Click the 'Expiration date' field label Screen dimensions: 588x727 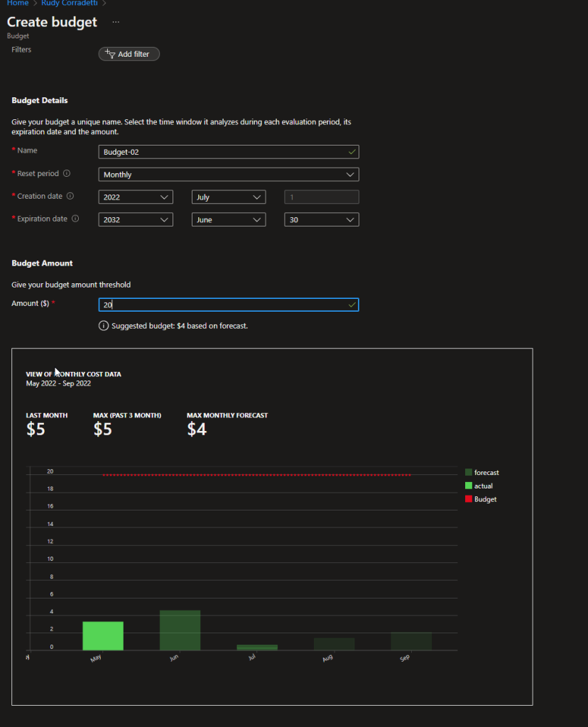[x=42, y=219]
